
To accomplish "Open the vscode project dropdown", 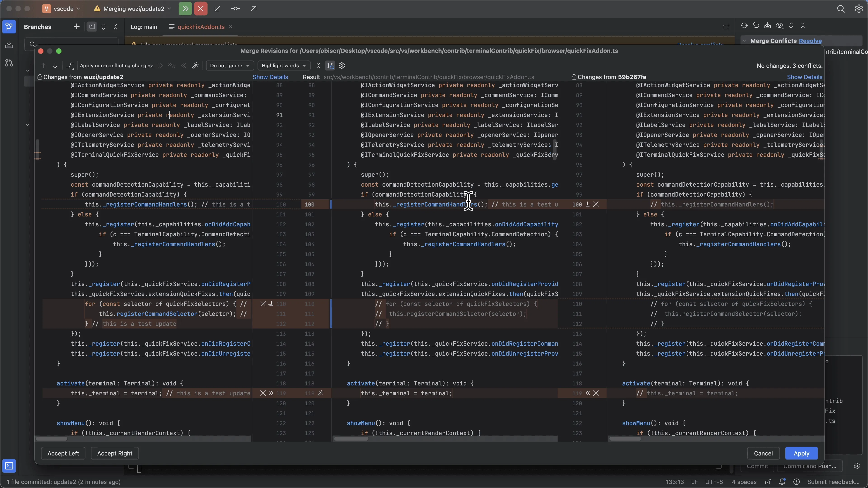I will [61, 9].
